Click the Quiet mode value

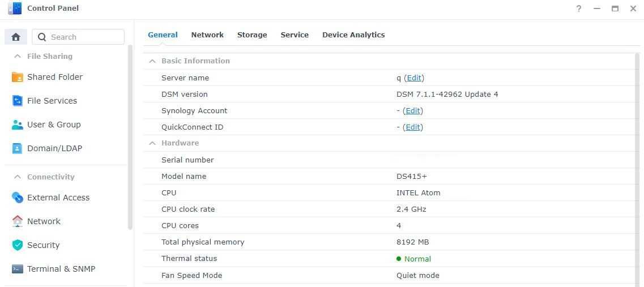pos(417,275)
